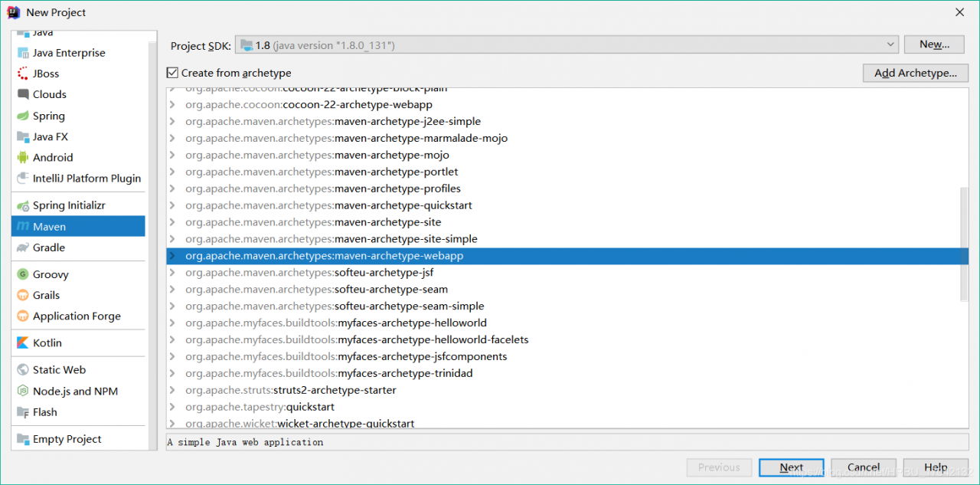The width and height of the screenshot is (980, 485).
Task: Click the JBoss icon in sidebar
Action: tap(23, 74)
